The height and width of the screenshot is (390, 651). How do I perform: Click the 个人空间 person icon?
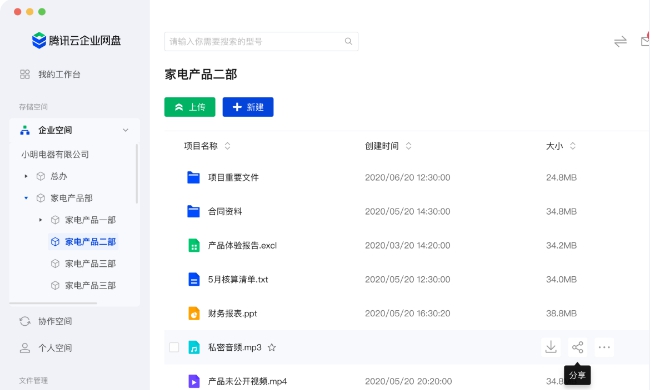25,348
